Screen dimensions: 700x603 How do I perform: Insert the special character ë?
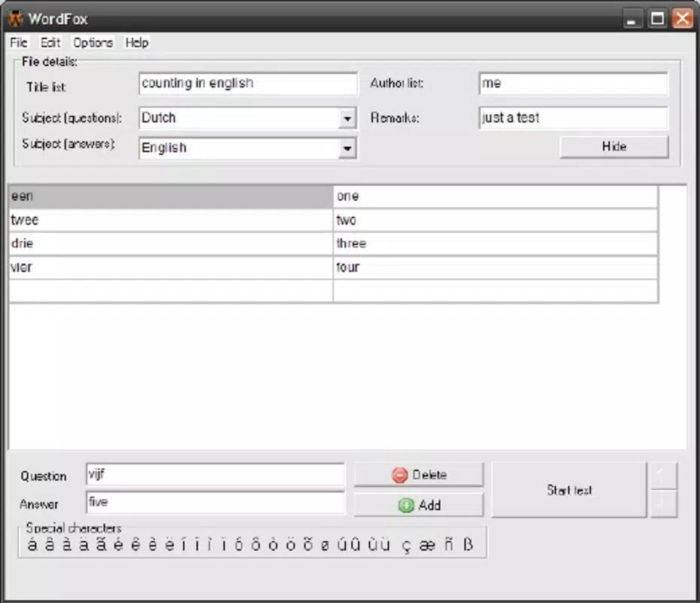tap(170, 544)
